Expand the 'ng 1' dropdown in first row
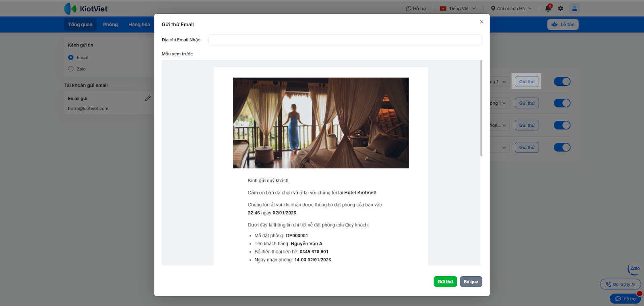 (499, 82)
